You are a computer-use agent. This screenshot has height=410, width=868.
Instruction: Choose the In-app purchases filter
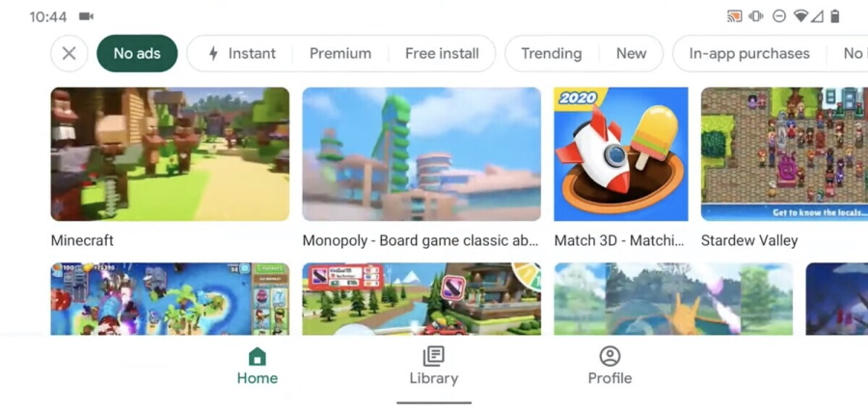[x=749, y=54]
